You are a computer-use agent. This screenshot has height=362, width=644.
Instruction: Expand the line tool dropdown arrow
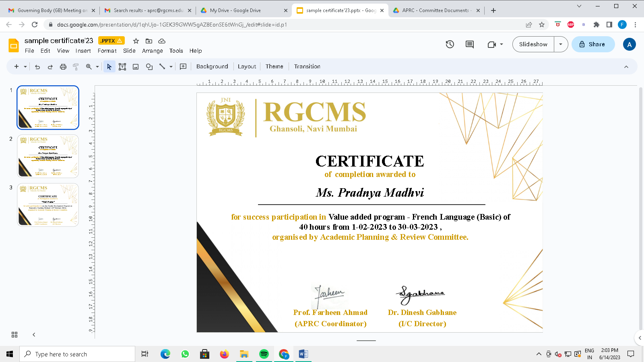click(x=171, y=67)
